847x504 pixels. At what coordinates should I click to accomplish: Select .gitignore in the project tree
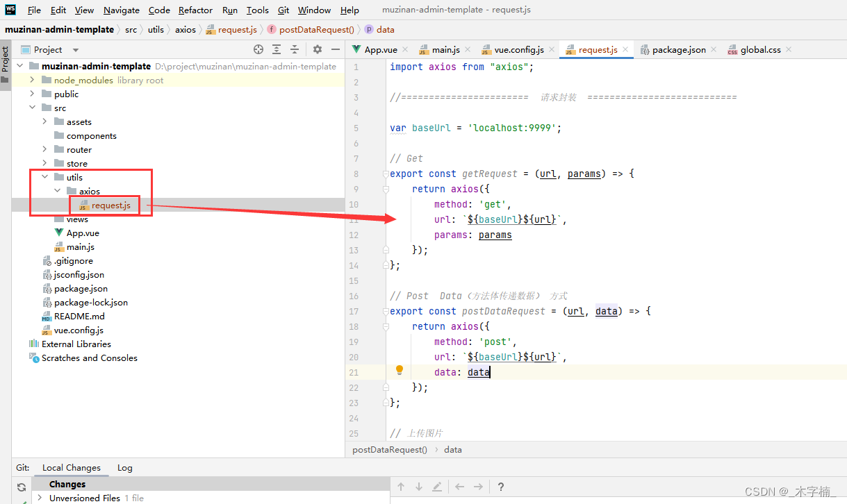tap(73, 260)
